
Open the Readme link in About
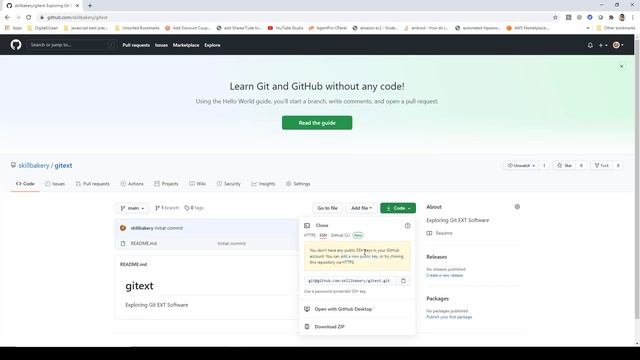[444, 233]
